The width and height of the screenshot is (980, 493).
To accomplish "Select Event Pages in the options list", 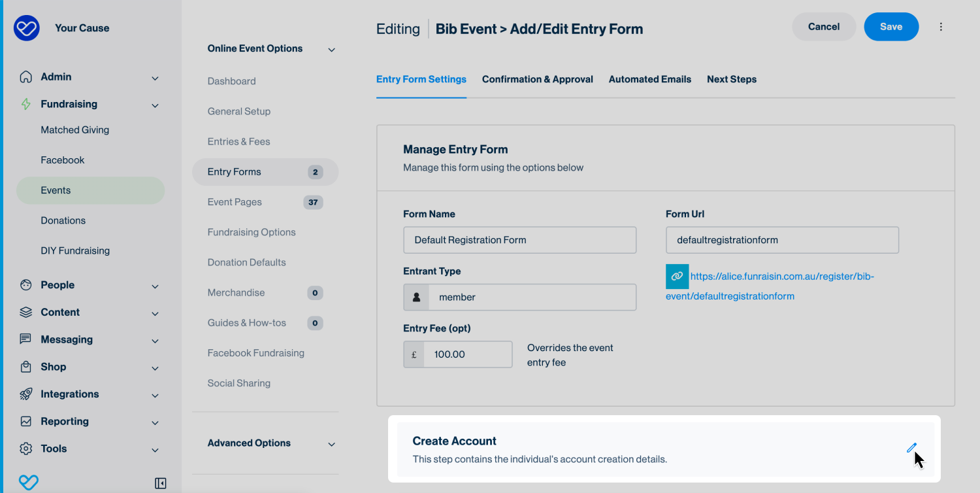I will 235,202.
